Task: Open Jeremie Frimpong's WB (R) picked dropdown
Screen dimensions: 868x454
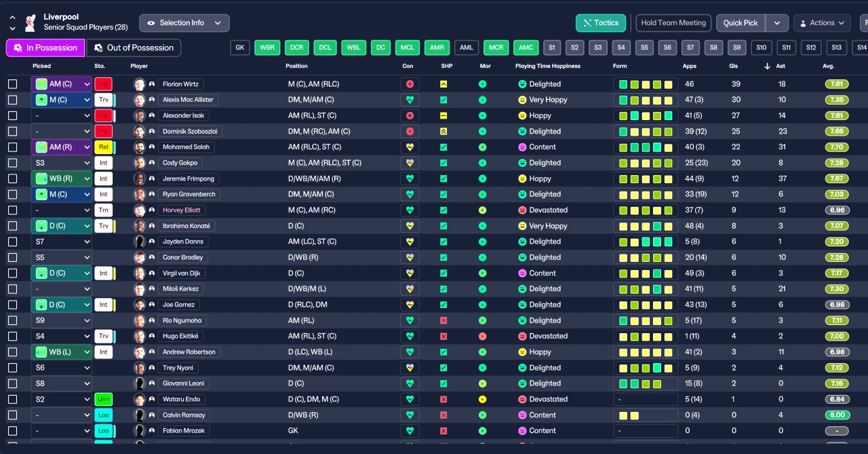Action: [61, 178]
